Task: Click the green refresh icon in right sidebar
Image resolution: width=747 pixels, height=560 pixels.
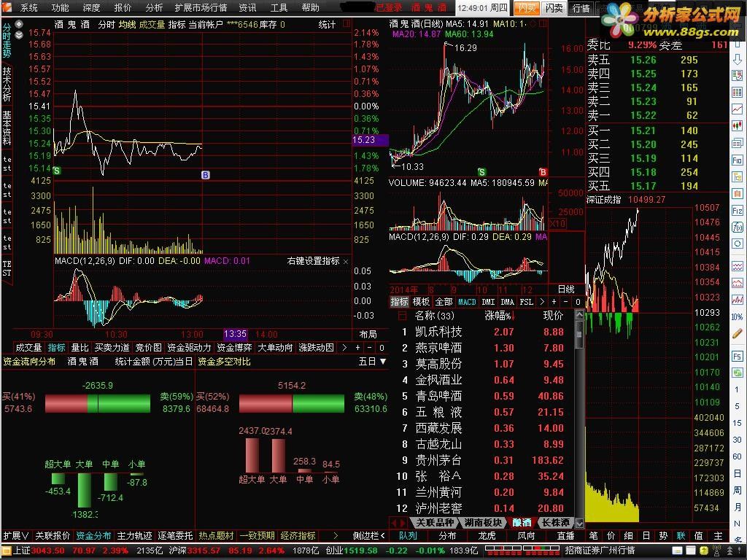Action: coord(737,373)
